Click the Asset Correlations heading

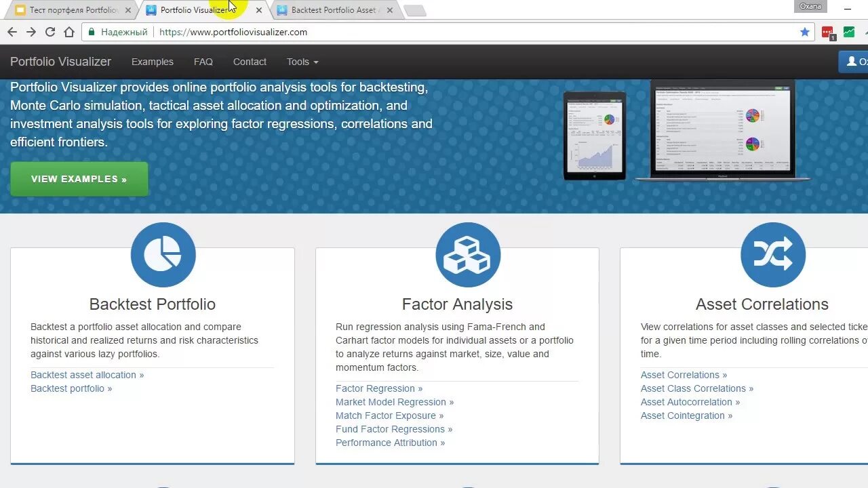762,304
